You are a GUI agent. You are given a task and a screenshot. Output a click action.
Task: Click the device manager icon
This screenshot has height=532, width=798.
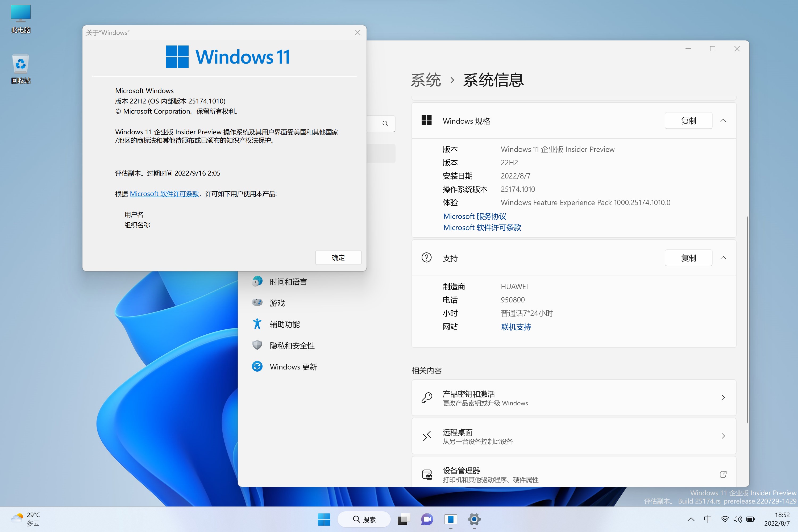pos(427,474)
